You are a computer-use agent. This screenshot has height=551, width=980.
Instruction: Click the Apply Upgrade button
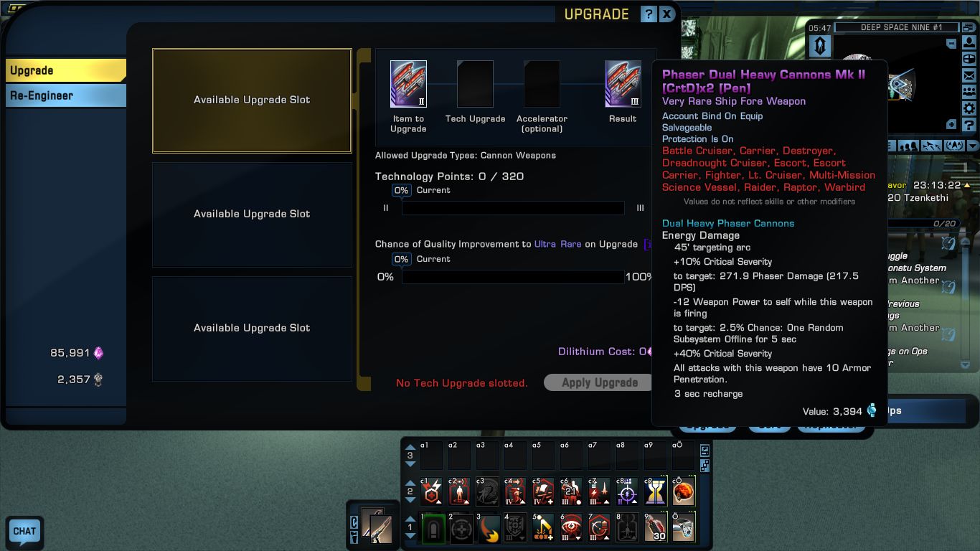tap(600, 382)
